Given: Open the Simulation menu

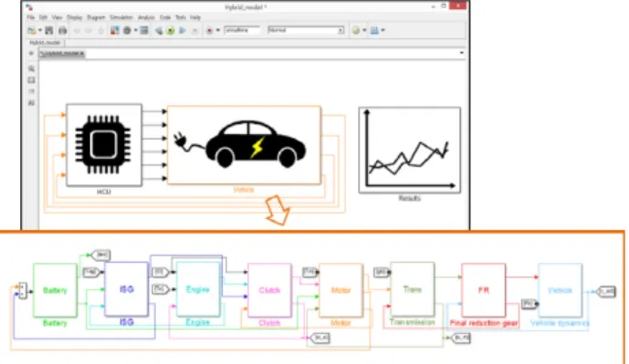Looking at the screenshot, I should [121, 17].
